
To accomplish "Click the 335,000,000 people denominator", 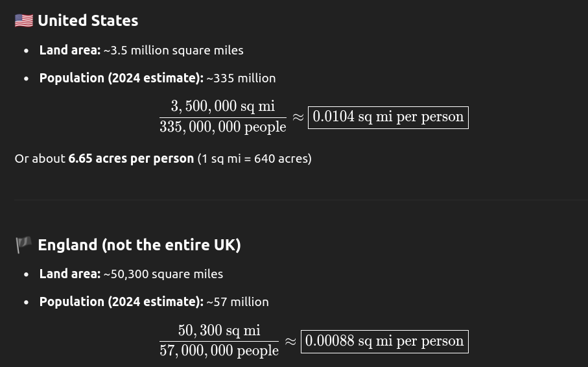I will (x=223, y=127).
